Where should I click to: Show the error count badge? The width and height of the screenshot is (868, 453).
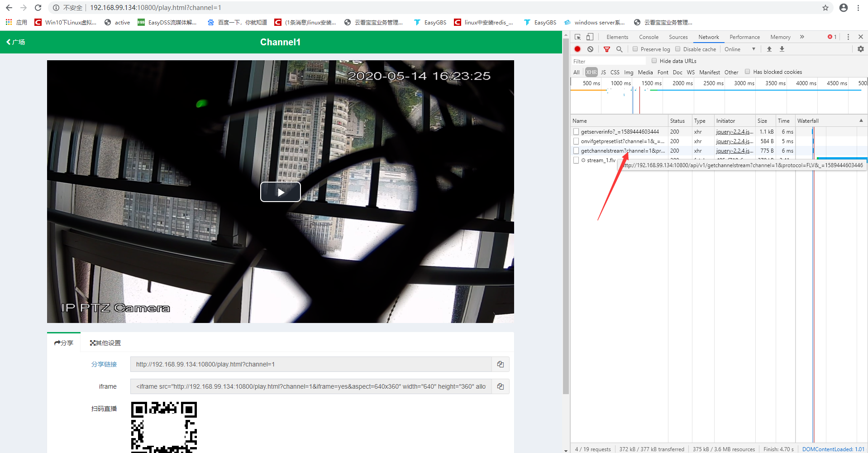[x=832, y=37]
